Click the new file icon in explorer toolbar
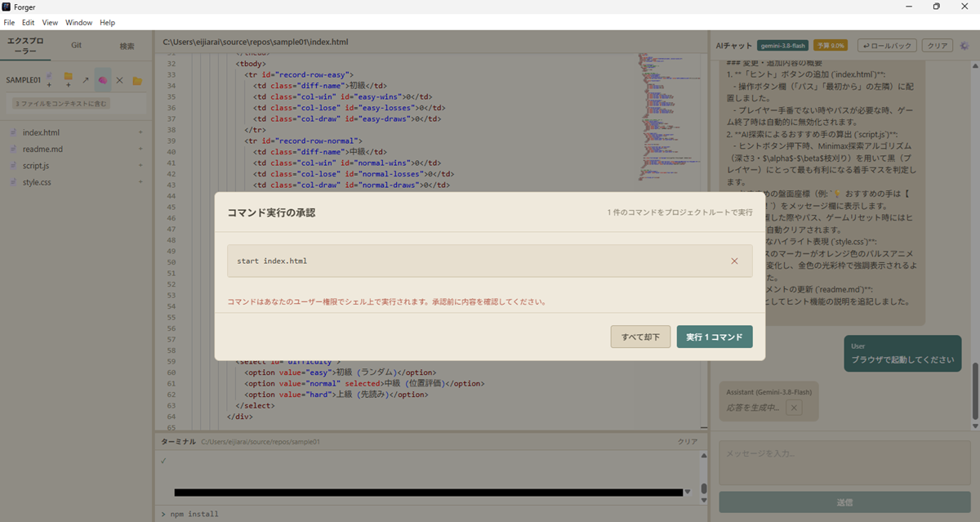 50,79
